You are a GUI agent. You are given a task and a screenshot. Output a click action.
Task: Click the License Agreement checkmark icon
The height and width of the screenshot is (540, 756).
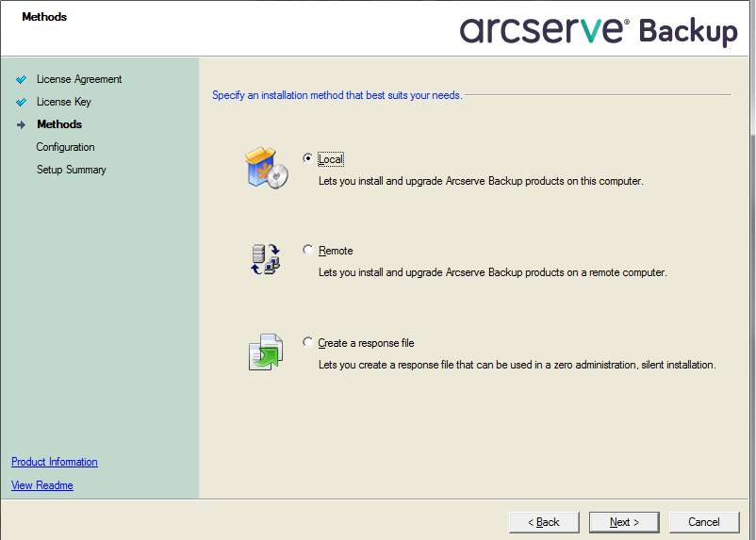tap(22, 79)
